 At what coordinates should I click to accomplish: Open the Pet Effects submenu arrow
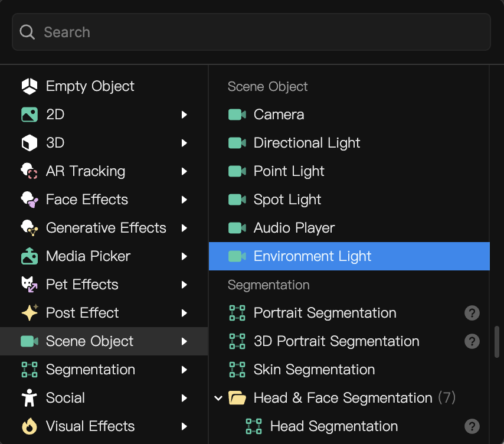tap(184, 284)
